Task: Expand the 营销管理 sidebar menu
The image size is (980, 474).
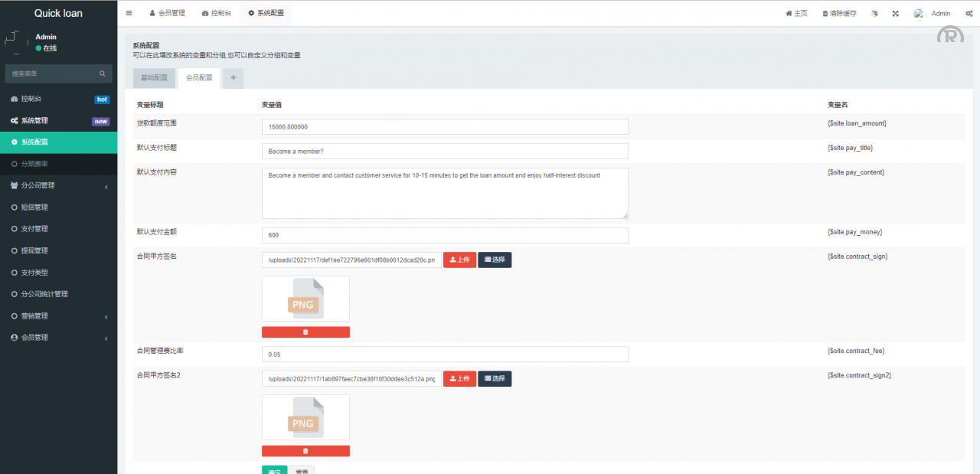Action: pyautogui.click(x=58, y=315)
